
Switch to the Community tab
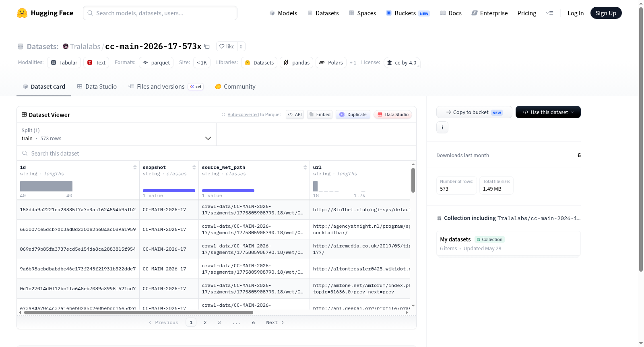click(235, 86)
